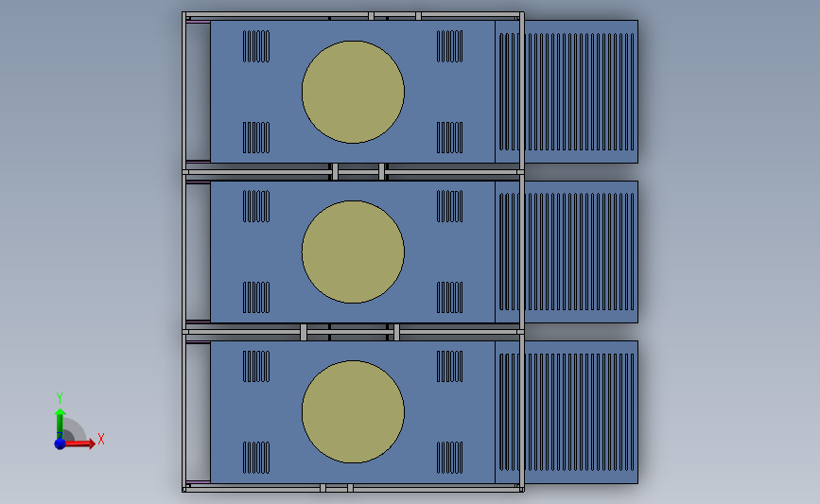This screenshot has width=820, height=504.
Task: Select the top horizontal frame rail of the rack
Action: [353, 14]
